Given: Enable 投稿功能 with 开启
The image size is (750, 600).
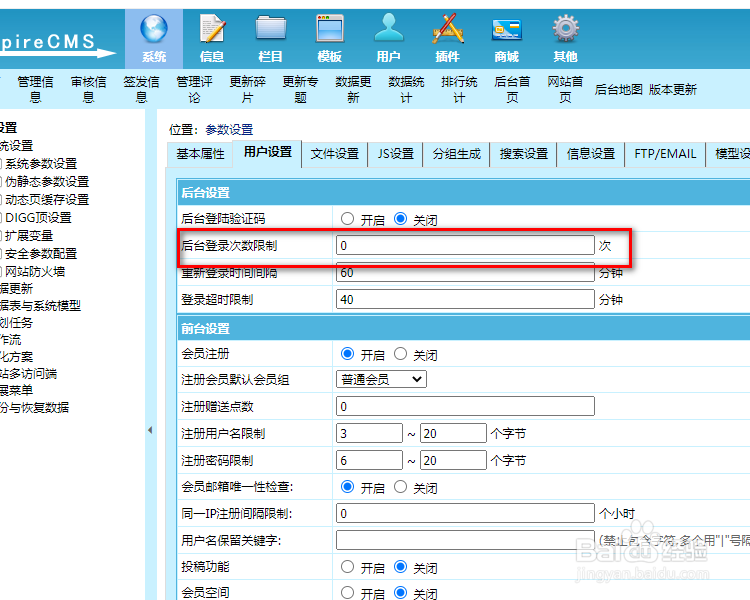Looking at the screenshot, I should 347,567.
